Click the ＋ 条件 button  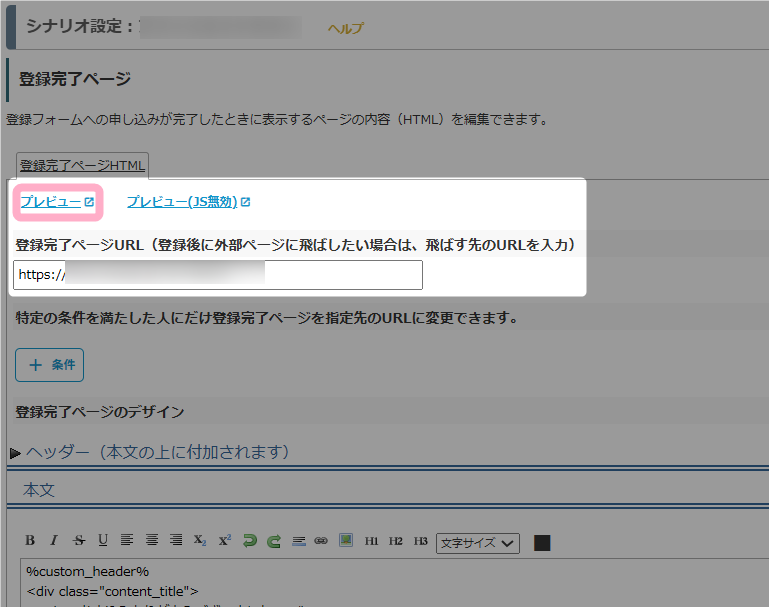tap(50, 365)
